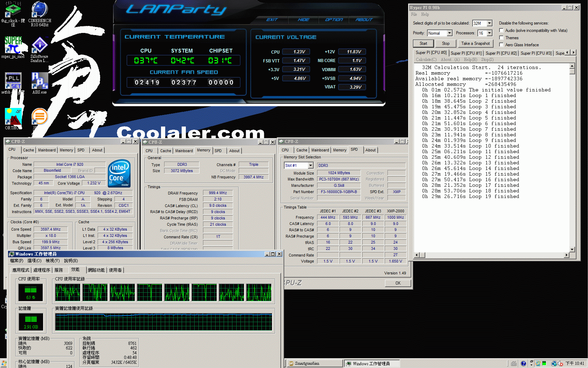588x368 pixels.
Task: Open the network connection tray icon
Action: point(554,363)
